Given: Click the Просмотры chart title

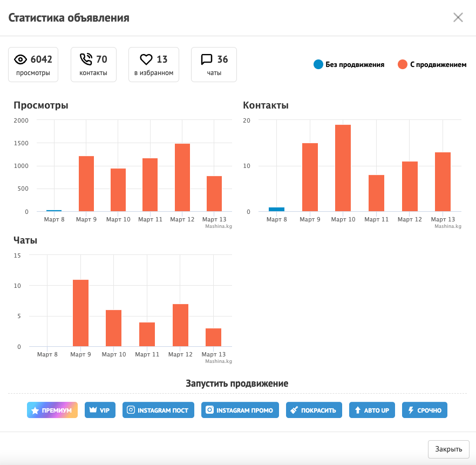Looking at the screenshot, I should [41, 105].
